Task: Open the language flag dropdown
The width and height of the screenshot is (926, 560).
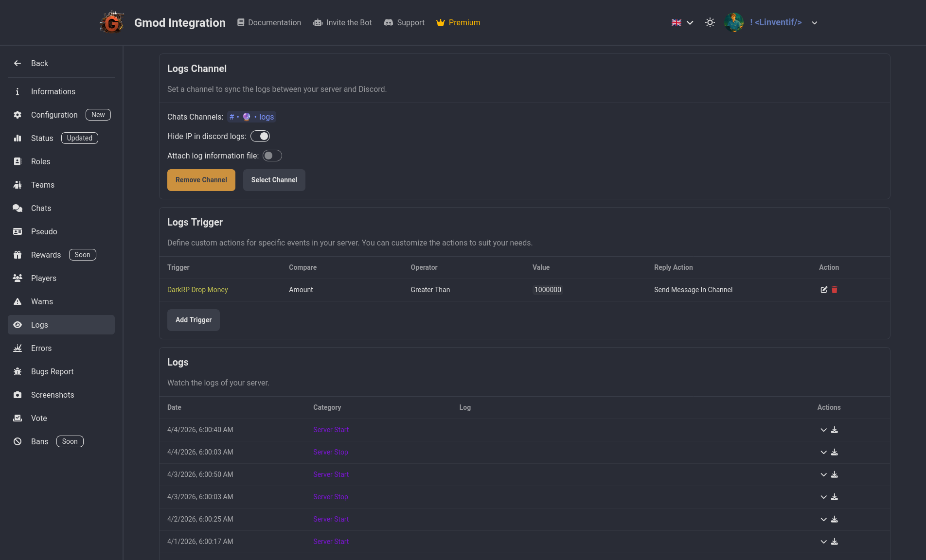Action: point(682,23)
